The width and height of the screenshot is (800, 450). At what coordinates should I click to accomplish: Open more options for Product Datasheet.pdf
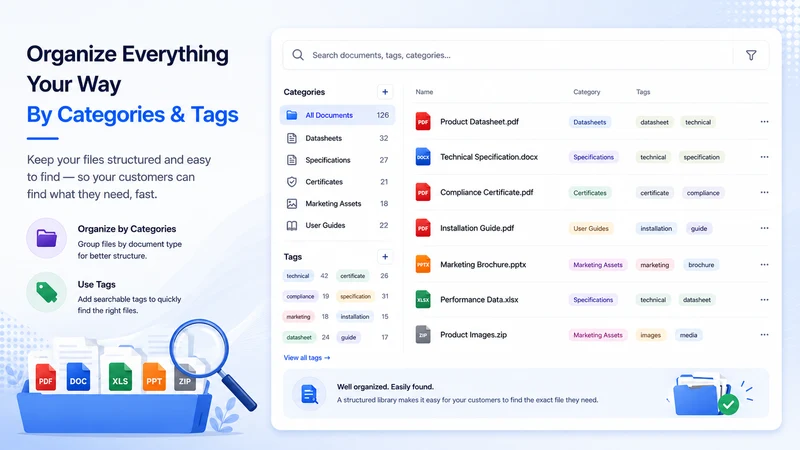pyautogui.click(x=764, y=121)
